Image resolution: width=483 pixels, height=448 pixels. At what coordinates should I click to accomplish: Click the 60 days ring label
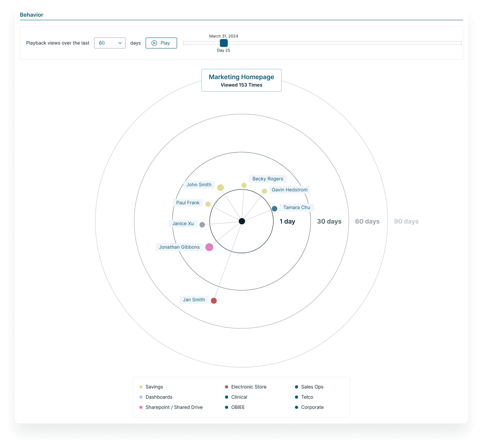(x=367, y=222)
